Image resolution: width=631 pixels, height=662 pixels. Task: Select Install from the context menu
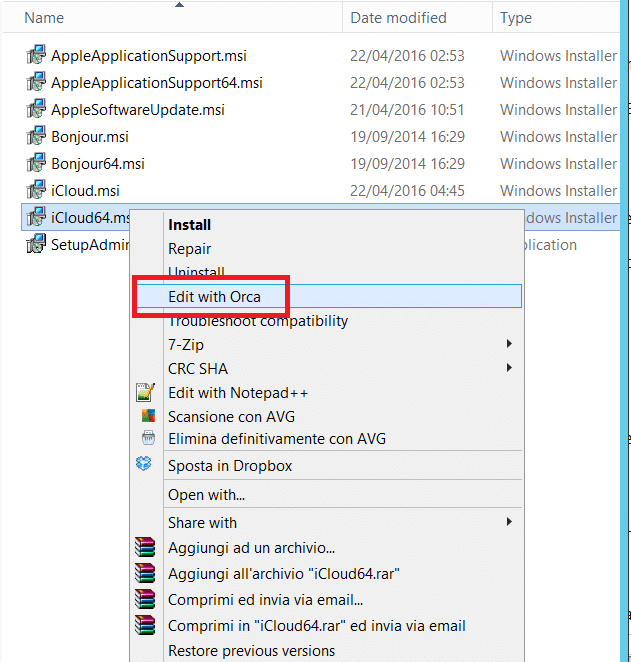(189, 225)
